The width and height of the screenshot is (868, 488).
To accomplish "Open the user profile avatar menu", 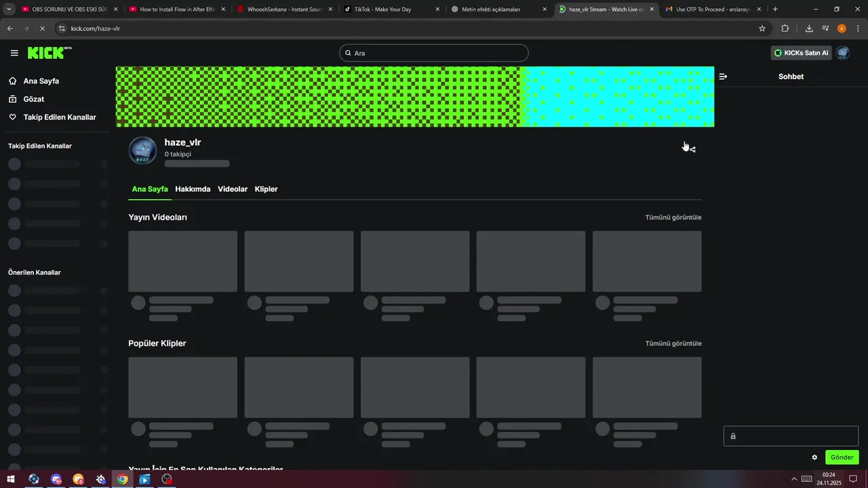I will [x=843, y=53].
